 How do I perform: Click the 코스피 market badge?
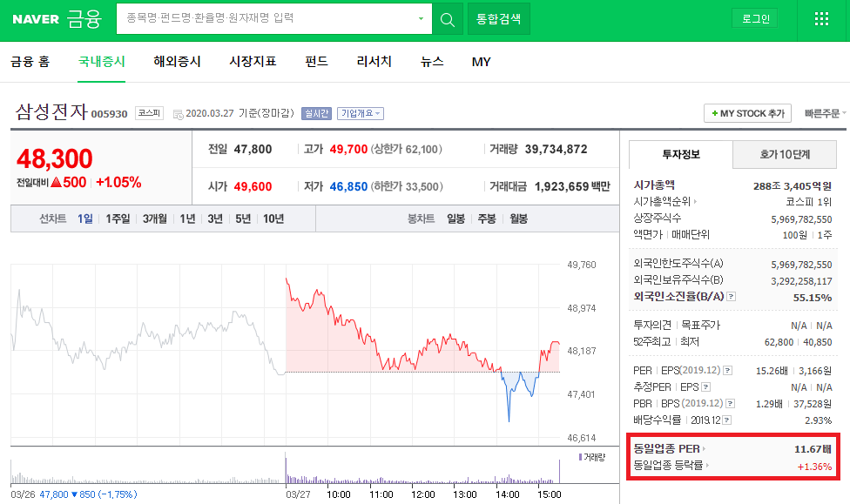click(149, 112)
